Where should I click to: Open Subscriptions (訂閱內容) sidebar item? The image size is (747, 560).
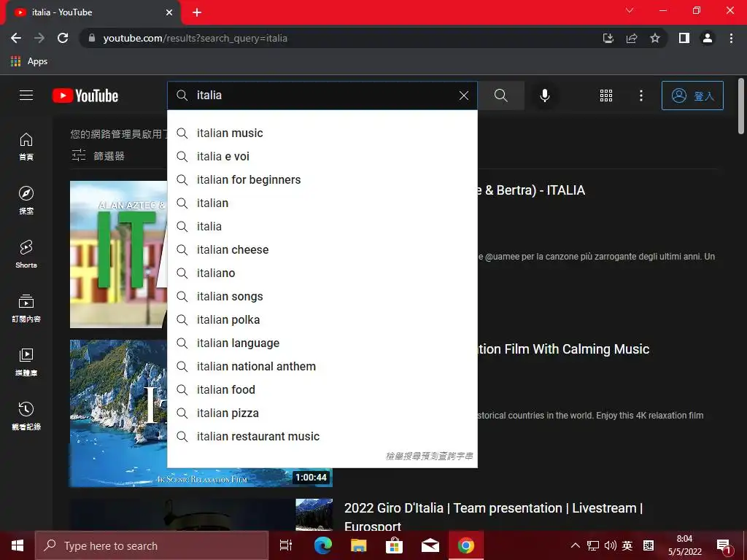coord(26,308)
